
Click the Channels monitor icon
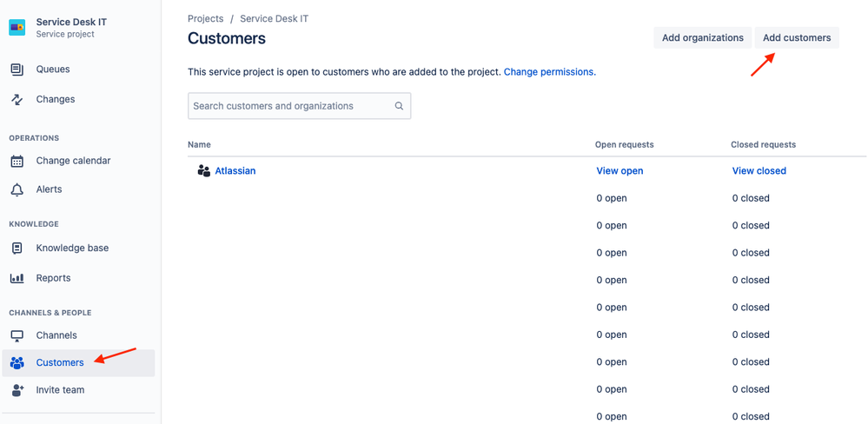(17, 335)
